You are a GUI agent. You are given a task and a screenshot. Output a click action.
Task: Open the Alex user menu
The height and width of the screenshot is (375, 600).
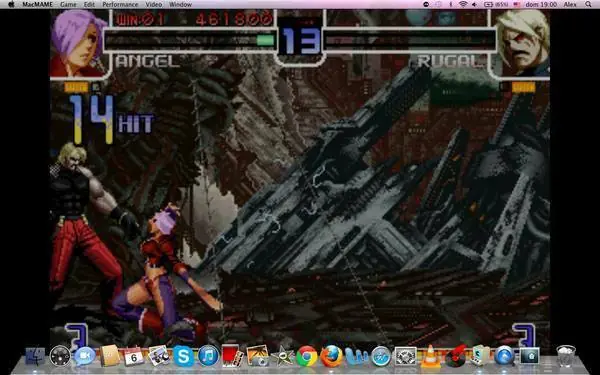click(x=570, y=5)
